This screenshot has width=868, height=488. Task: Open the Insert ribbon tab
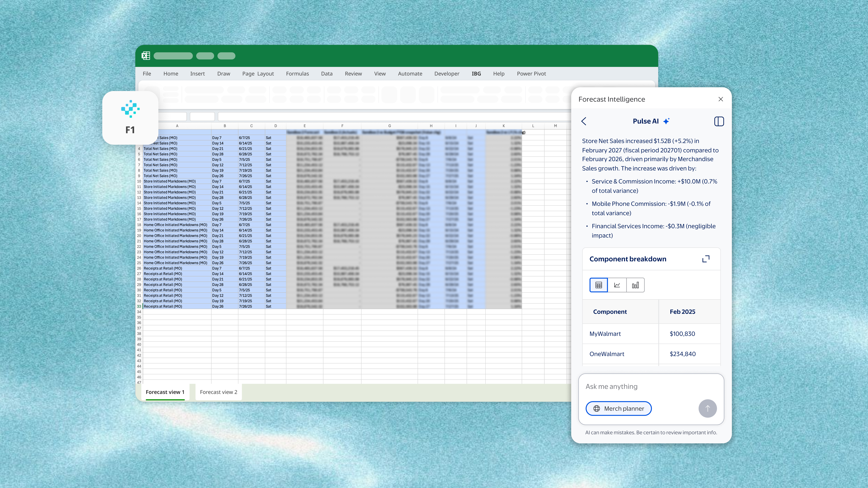click(197, 73)
